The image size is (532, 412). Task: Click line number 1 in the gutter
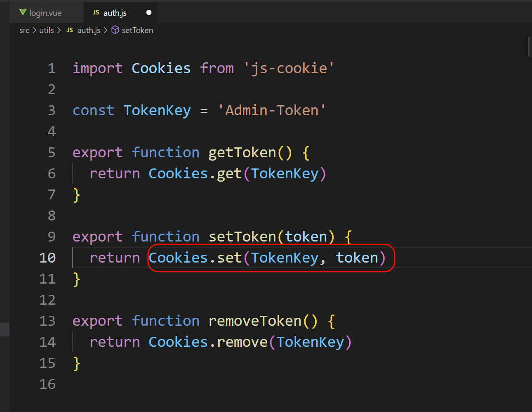pos(52,68)
